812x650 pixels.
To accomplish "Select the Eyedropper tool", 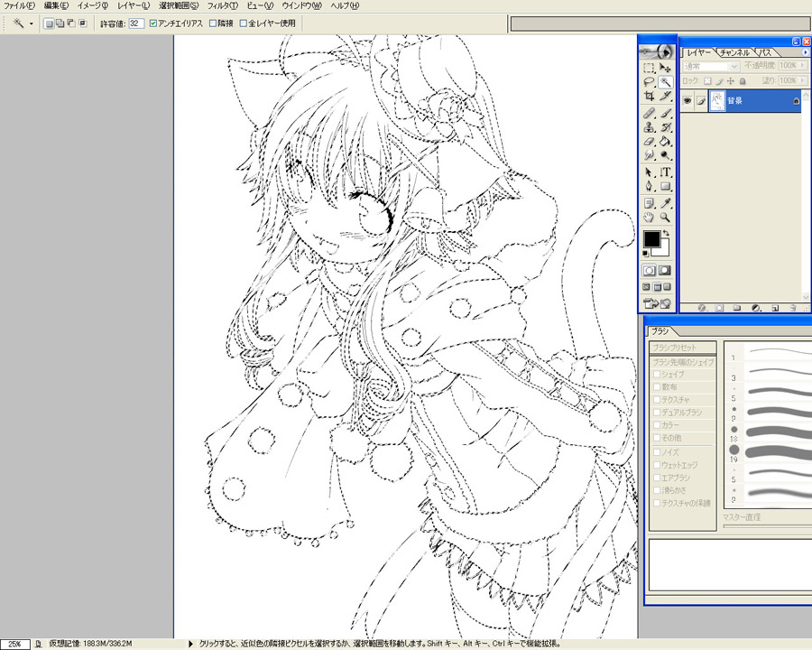I will pos(666,203).
